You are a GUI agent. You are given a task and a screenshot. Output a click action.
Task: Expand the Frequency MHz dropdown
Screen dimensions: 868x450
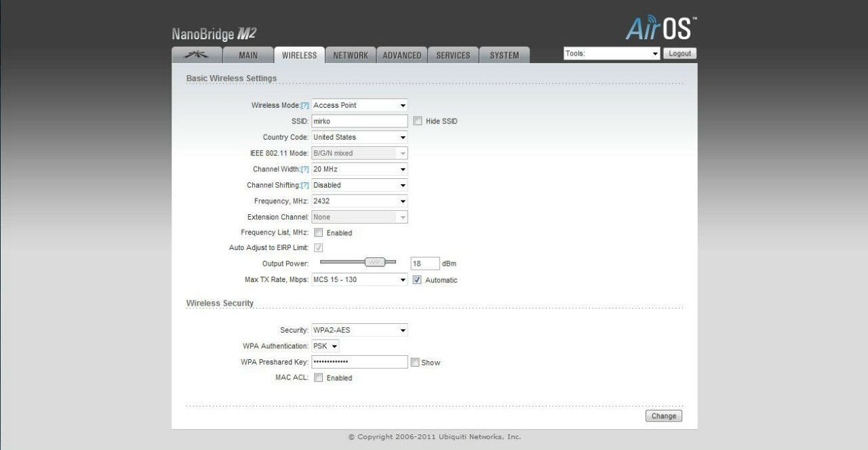(359, 201)
